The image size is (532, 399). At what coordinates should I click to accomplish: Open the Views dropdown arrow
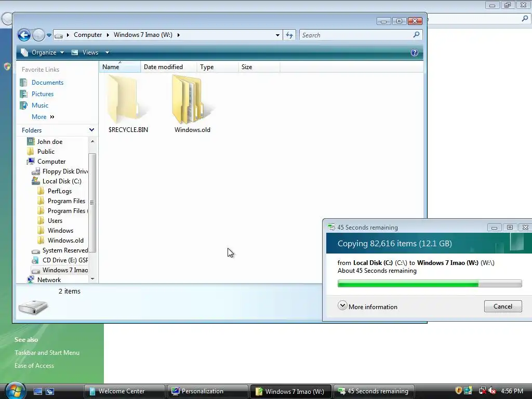pyautogui.click(x=107, y=52)
